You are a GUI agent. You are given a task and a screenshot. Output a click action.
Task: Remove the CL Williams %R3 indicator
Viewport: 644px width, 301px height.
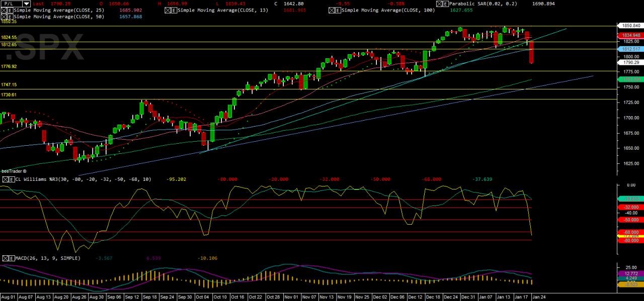pyautogui.click(x=5, y=179)
